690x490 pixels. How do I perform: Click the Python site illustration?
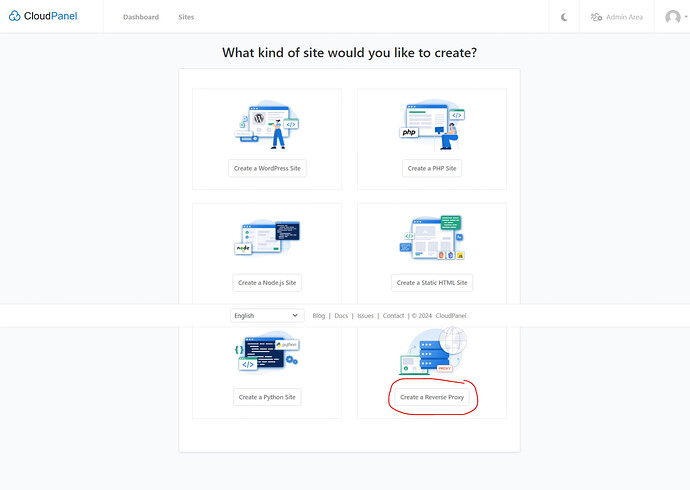(267, 354)
